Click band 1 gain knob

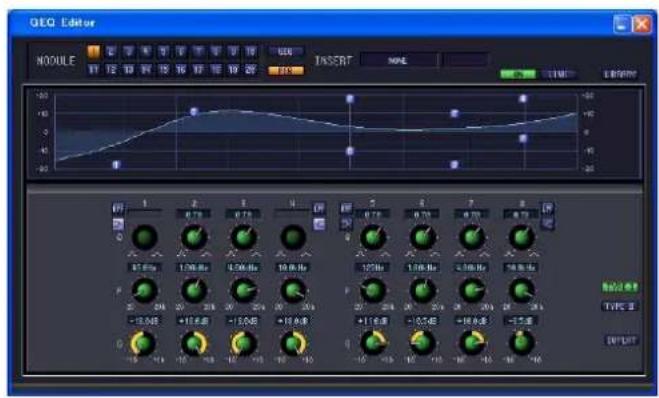[x=143, y=343]
